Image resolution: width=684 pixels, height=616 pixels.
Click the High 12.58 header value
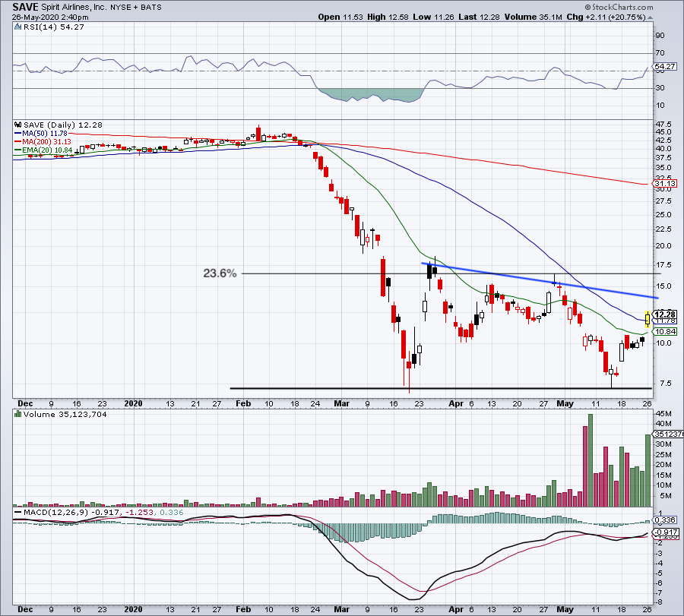[388, 17]
